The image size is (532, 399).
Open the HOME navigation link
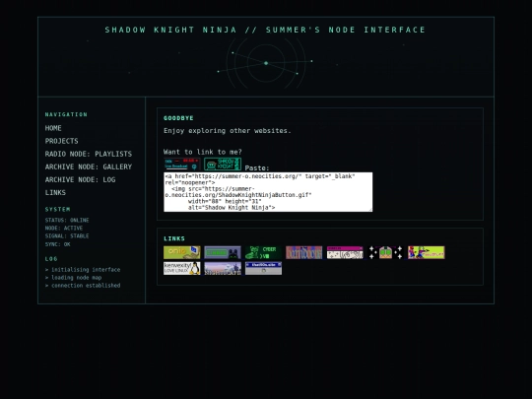(53, 128)
